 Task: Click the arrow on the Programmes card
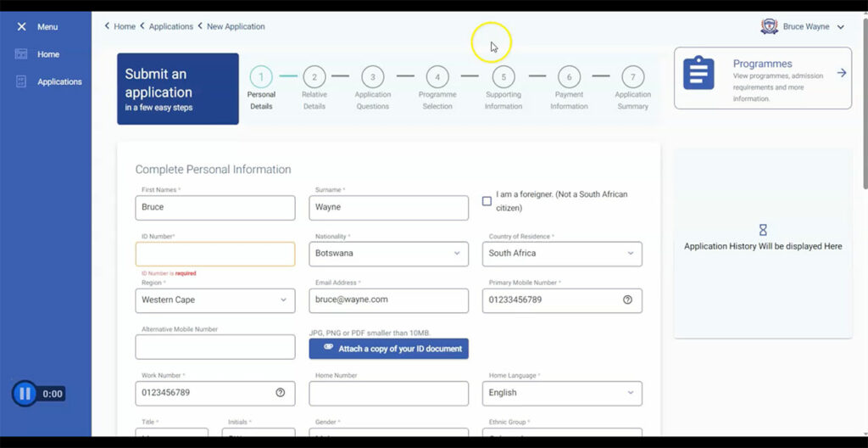841,73
